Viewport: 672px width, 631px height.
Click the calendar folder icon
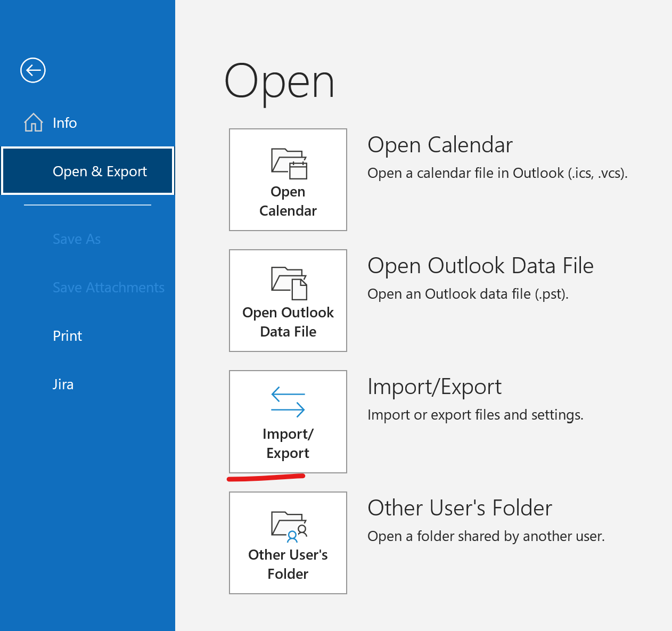(289, 163)
